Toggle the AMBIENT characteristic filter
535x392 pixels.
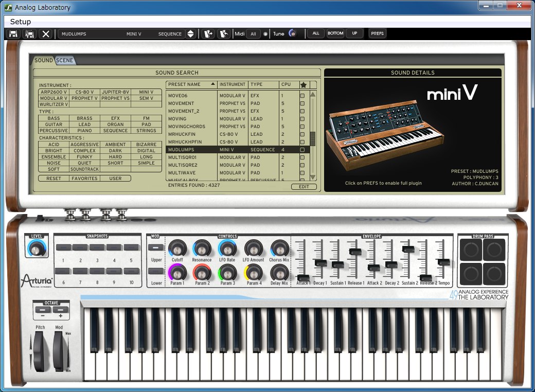[x=115, y=145]
